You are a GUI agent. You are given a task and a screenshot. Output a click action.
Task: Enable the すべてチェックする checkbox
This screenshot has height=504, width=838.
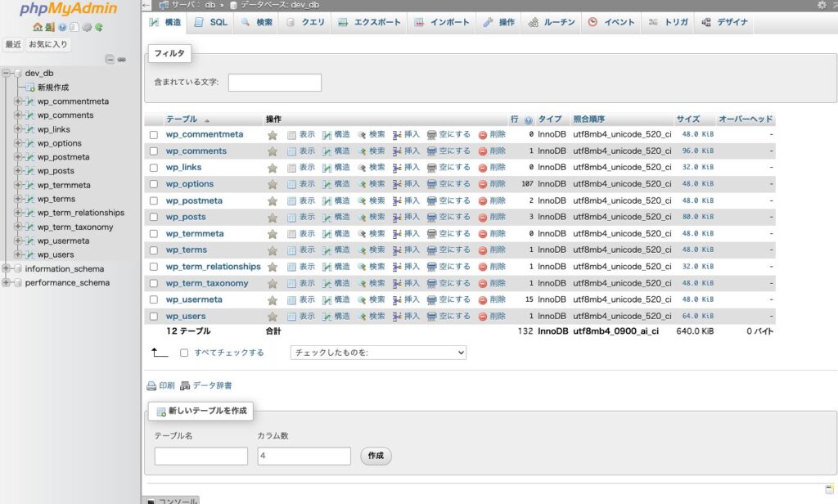(184, 353)
